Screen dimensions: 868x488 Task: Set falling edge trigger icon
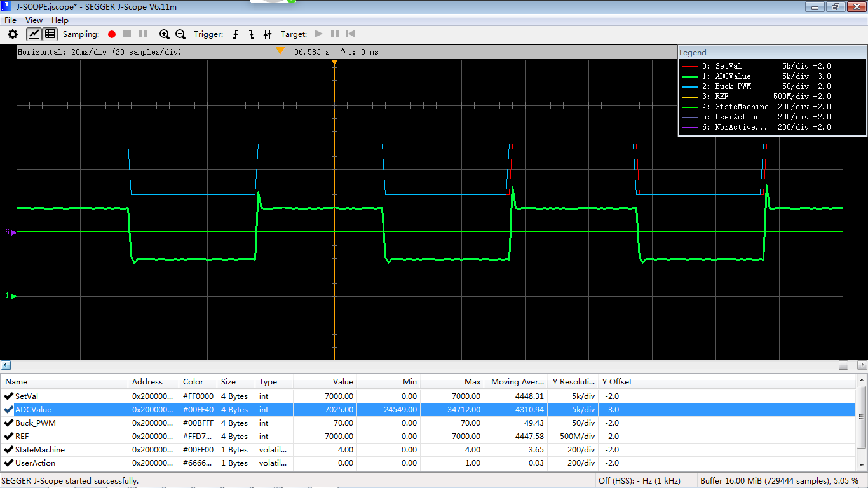point(252,34)
